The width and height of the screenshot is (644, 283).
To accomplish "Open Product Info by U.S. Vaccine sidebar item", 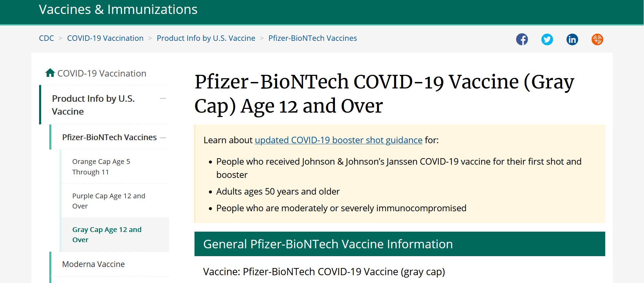I will tap(94, 105).
